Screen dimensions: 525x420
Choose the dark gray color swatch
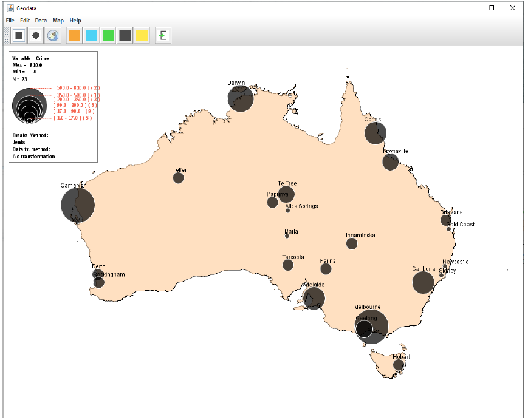coord(125,35)
